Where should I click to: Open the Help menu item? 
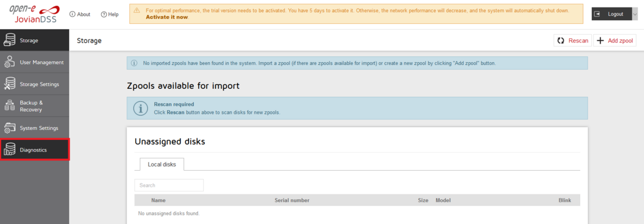(110, 14)
